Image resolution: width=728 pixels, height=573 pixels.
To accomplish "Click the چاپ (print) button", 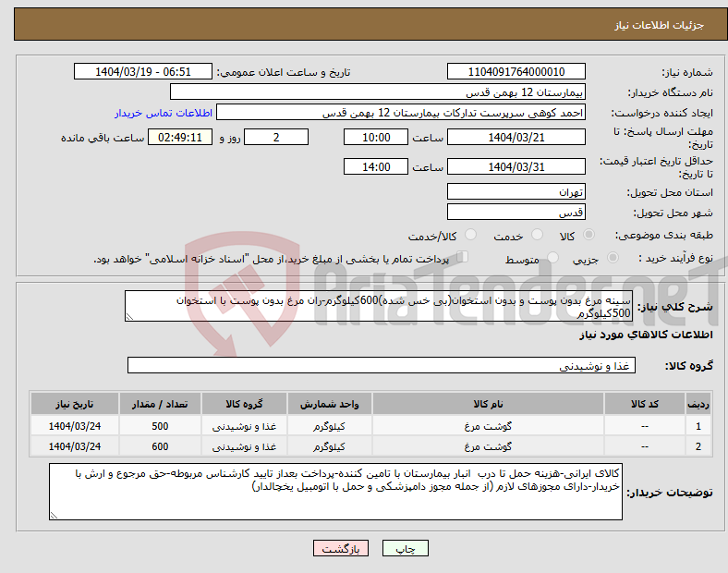I will pos(405,548).
